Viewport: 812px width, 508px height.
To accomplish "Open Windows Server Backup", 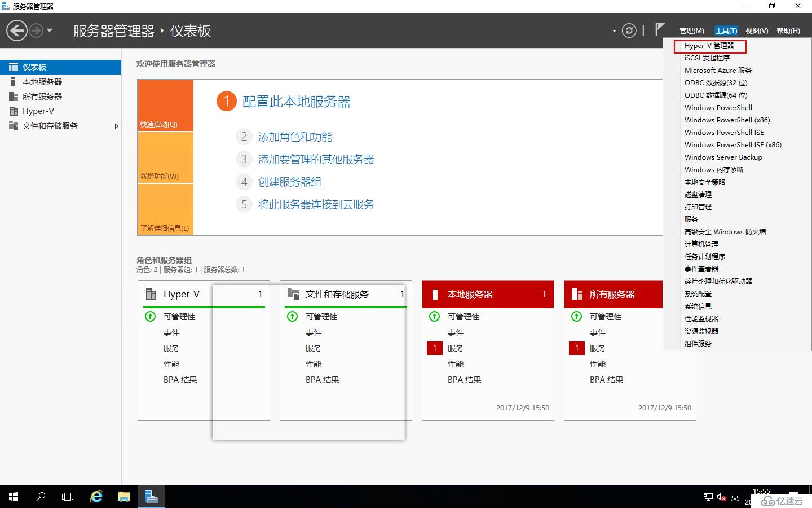I will point(723,157).
